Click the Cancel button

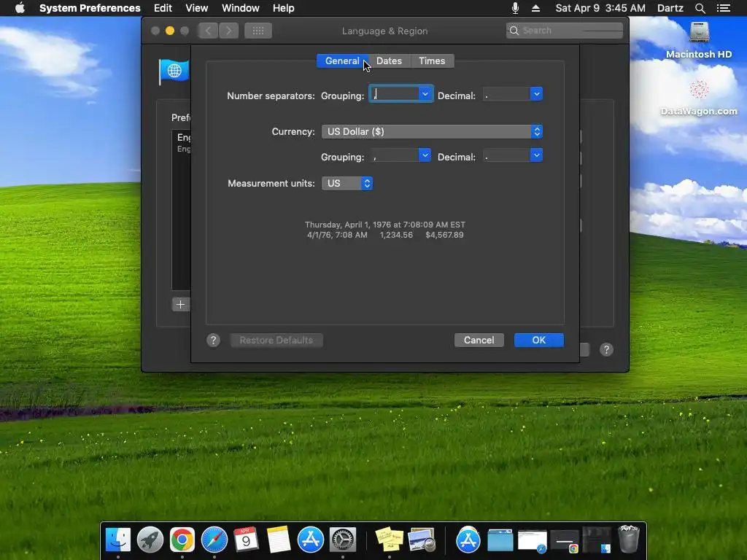pyautogui.click(x=479, y=340)
